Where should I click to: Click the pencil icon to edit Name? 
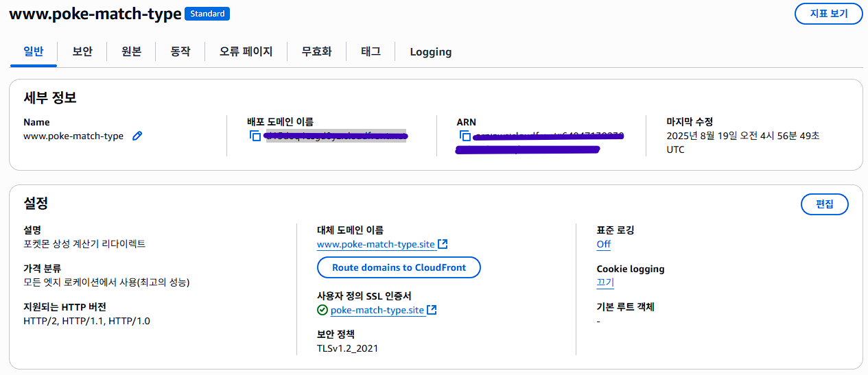137,136
